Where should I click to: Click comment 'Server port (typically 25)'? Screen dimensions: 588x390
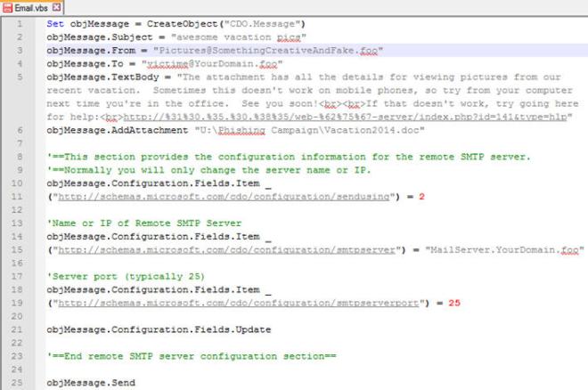coord(126,277)
